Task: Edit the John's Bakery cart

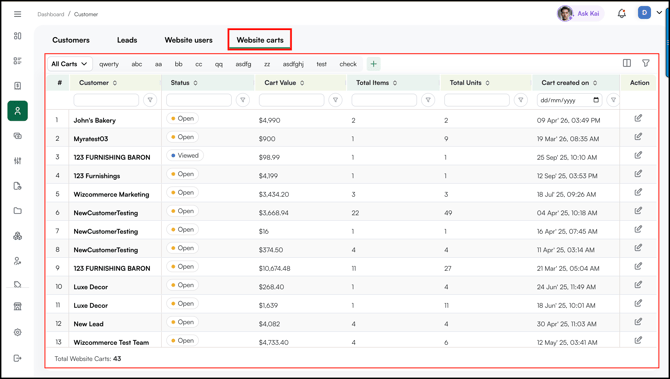Action: (x=638, y=118)
